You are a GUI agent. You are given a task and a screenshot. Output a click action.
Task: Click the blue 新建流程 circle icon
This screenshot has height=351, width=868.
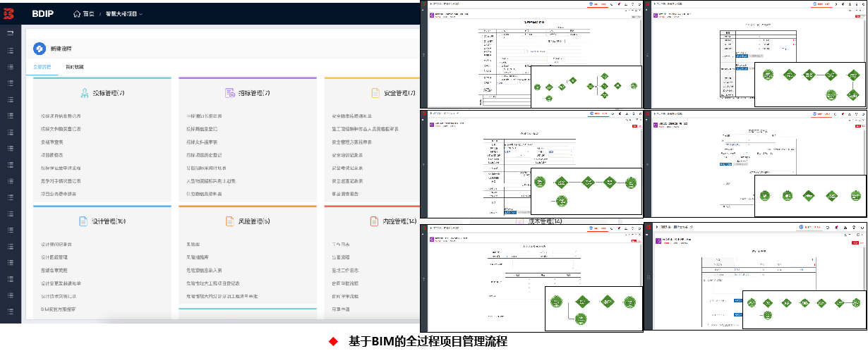39,49
